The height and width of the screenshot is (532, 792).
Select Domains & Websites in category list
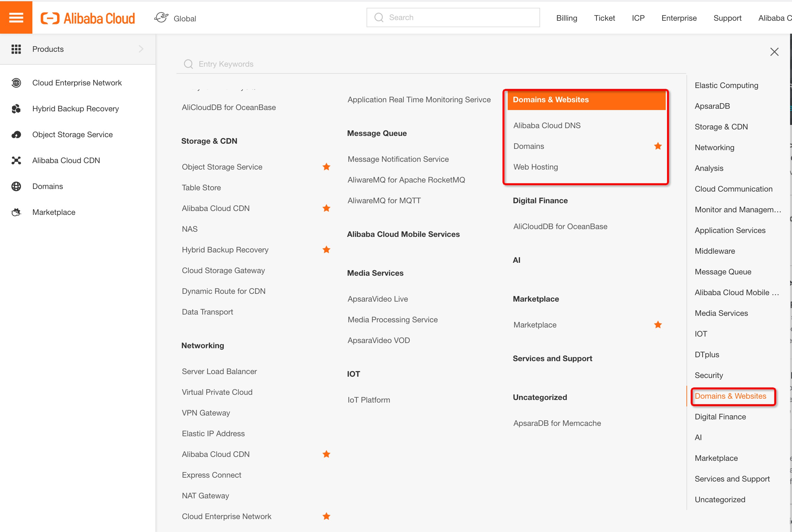tap(730, 396)
